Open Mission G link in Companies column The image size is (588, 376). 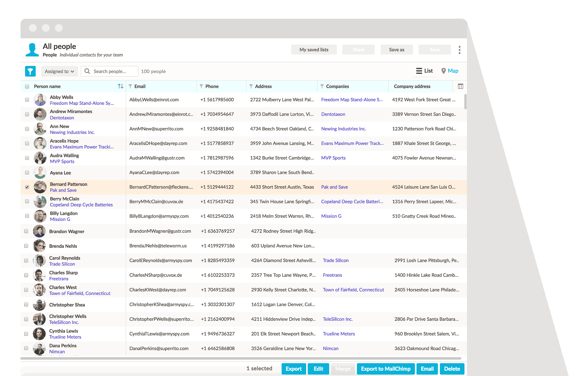coord(331,216)
